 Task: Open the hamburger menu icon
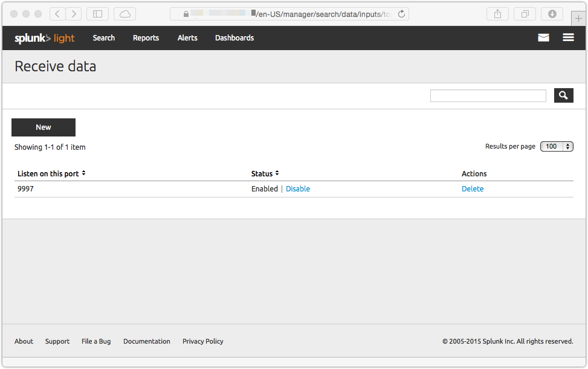click(568, 37)
